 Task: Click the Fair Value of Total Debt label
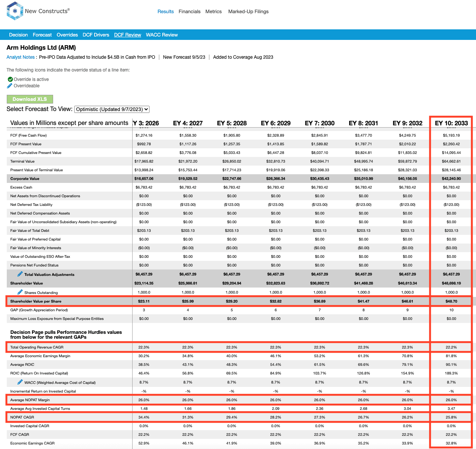point(30,230)
